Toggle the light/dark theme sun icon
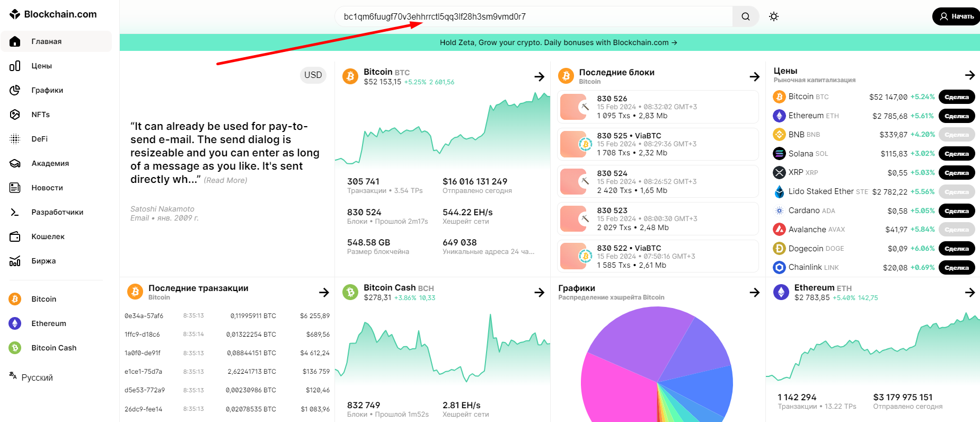The width and height of the screenshot is (980, 422). click(774, 16)
